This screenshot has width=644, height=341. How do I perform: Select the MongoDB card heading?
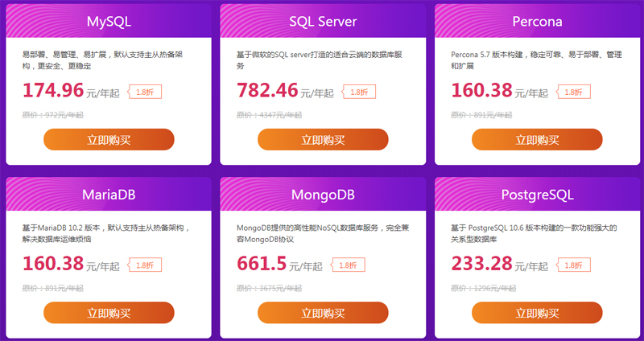323,195
